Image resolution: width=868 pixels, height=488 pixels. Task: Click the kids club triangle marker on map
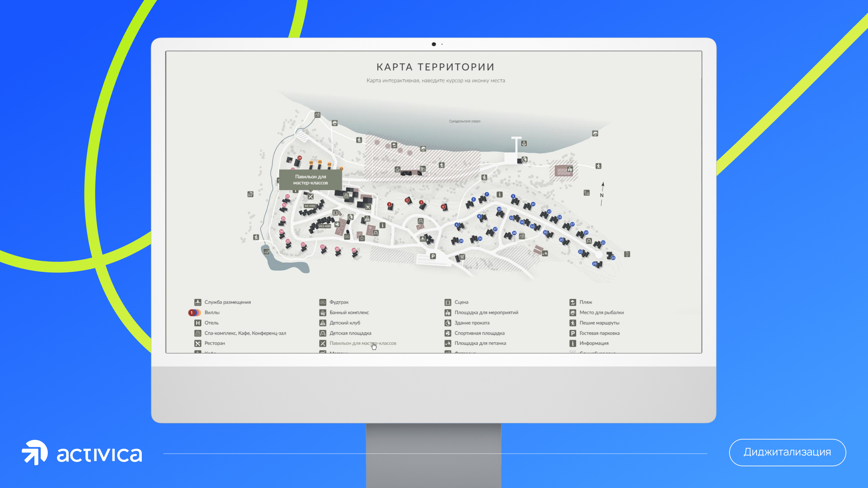coord(367,218)
